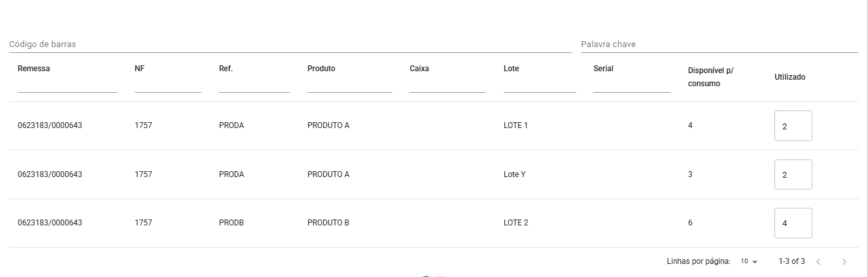
Task: Filter by the Serial column input
Action: [x=632, y=85]
